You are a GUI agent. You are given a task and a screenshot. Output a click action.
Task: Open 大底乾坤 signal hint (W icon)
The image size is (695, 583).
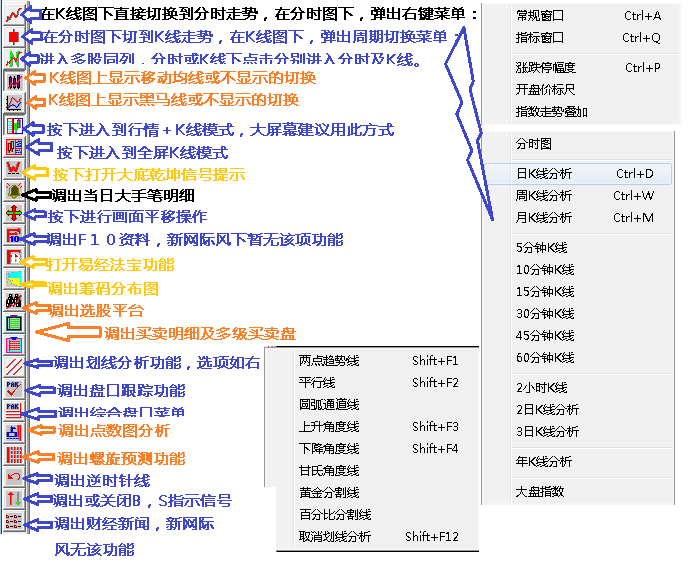(x=14, y=169)
